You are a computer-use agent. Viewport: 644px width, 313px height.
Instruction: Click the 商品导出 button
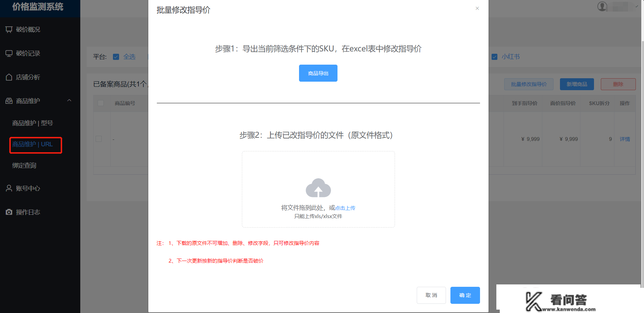click(x=318, y=73)
